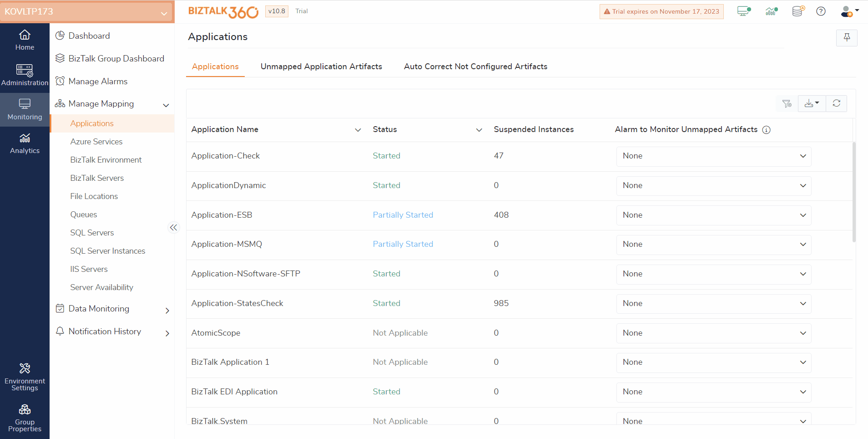Click the Application-ESB name cell
Viewport: 868px width, 439px height.
[222, 215]
